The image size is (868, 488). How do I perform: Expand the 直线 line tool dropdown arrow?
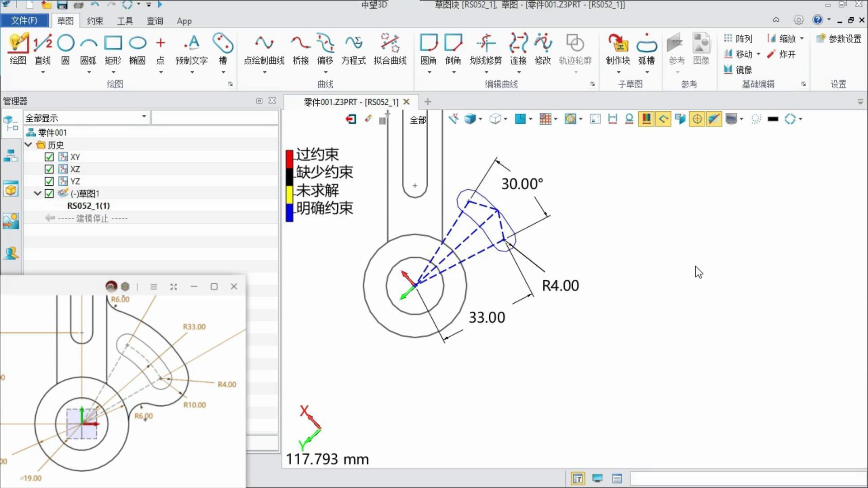pyautogui.click(x=43, y=72)
